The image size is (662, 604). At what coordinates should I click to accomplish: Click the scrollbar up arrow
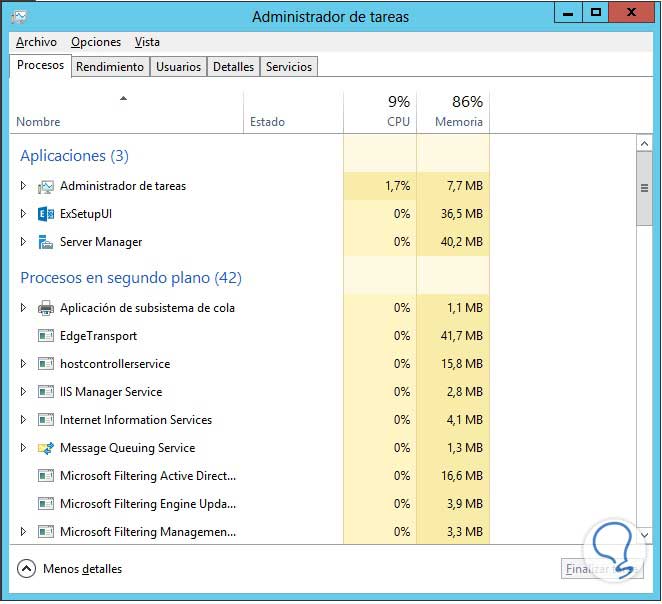(x=644, y=144)
